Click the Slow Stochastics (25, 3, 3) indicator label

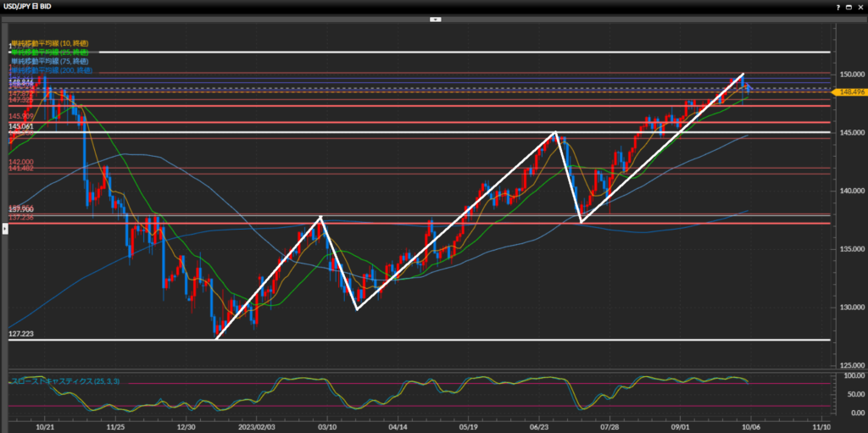point(64,382)
